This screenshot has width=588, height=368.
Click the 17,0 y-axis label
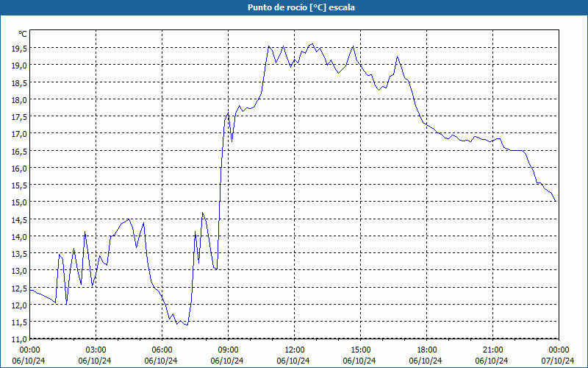coord(19,134)
